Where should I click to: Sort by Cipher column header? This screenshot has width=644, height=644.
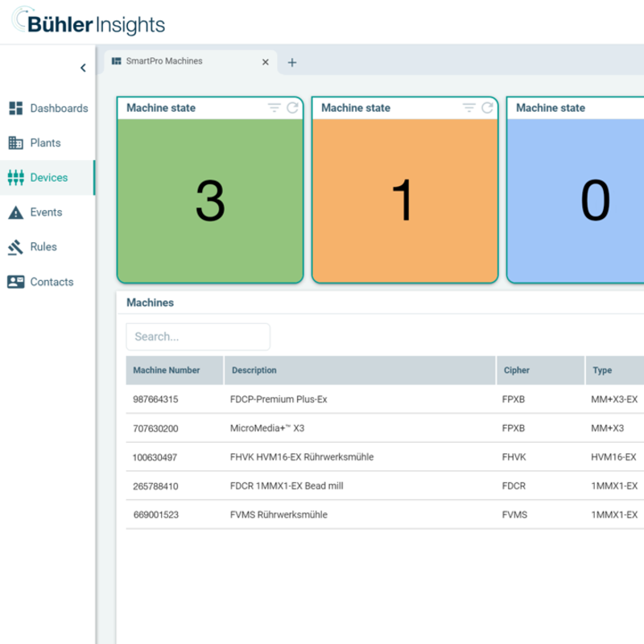click(517, 370)
